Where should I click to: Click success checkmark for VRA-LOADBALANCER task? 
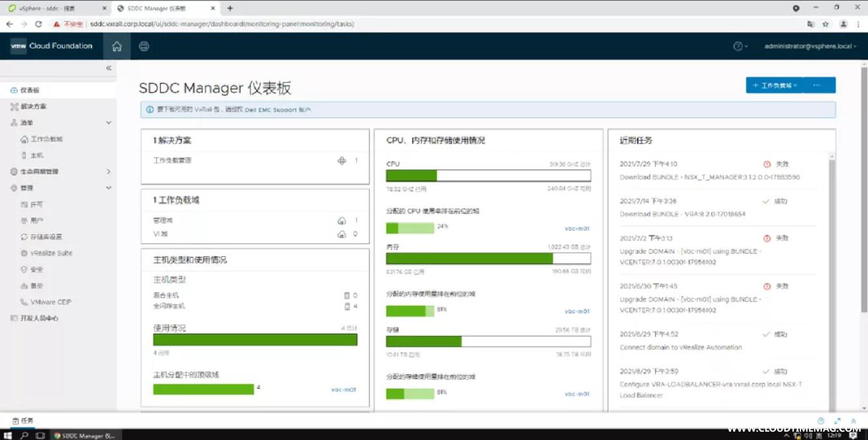pyautogui.click(x=766, y=372)
